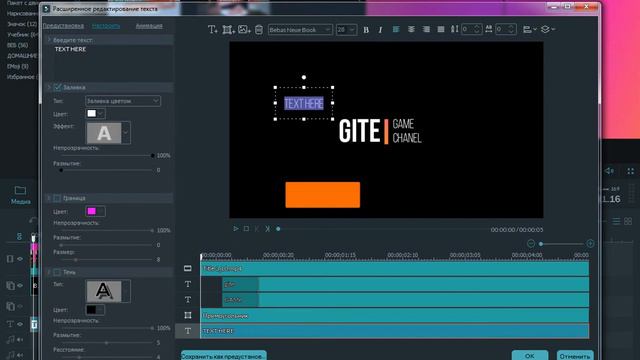Image resolution: width=640 pixels, height=360 pixels.
Task: Open the Bebas Neue Book font dropdown
Action: click(x=300, y=30)
